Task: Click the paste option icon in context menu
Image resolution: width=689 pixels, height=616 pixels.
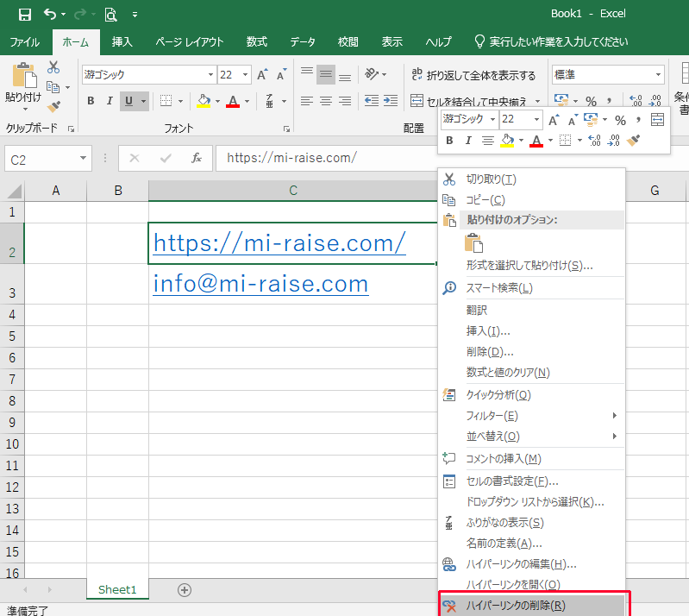Action: [x=473, y=243]
